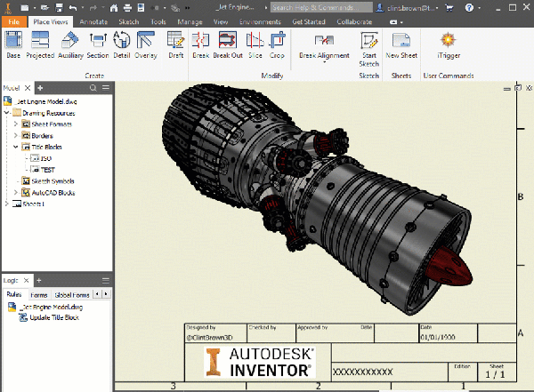
Task: Collapse the Title Blocks tree node
Action: tap(15, 146)
